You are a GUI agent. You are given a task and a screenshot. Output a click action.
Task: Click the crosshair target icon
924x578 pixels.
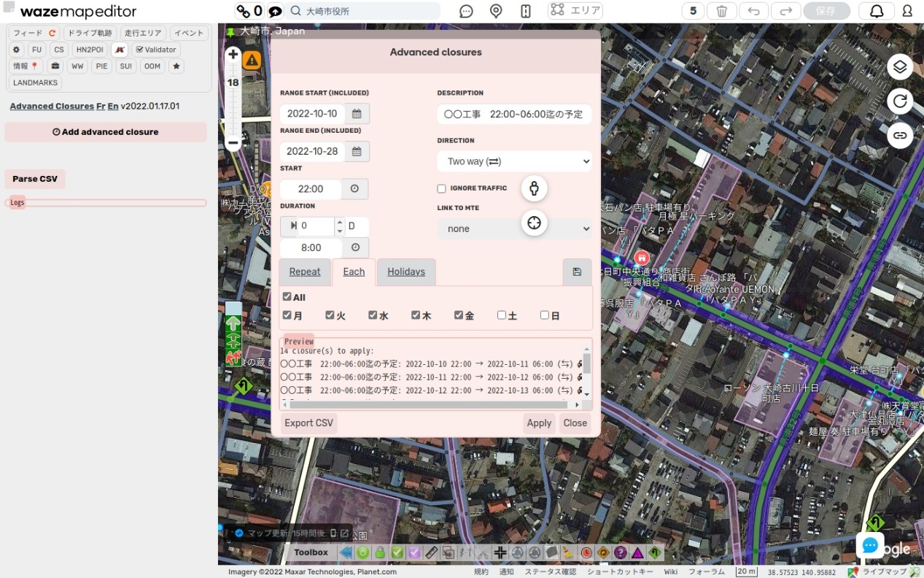534,223
